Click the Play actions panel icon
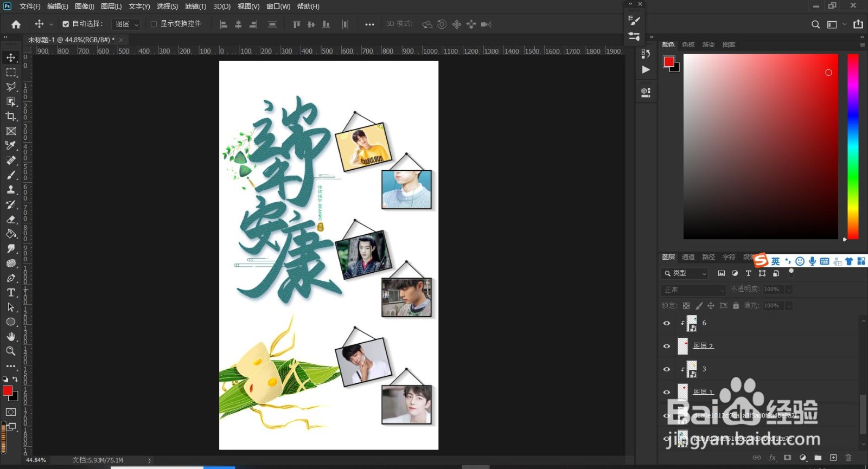This screenshot has width=868, height=469. tap(646, 69)
